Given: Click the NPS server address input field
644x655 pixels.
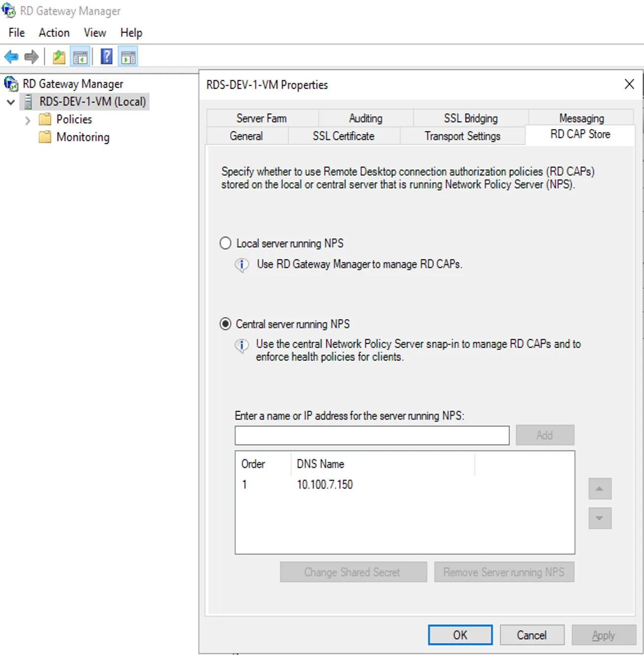Looking at the screenshot, I should tap(372, 435).
